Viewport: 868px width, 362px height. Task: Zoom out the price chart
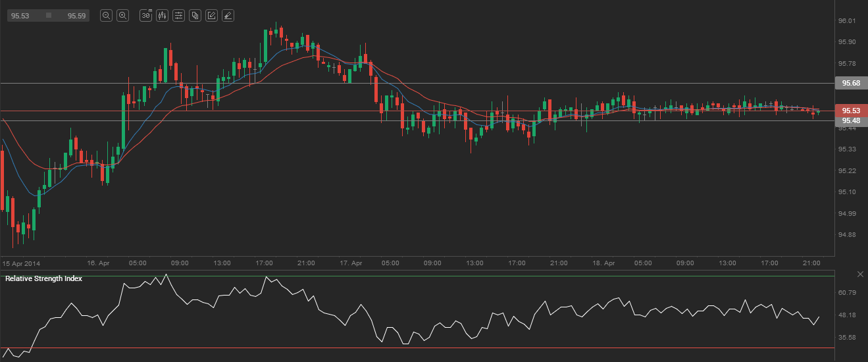pos(106,15)
